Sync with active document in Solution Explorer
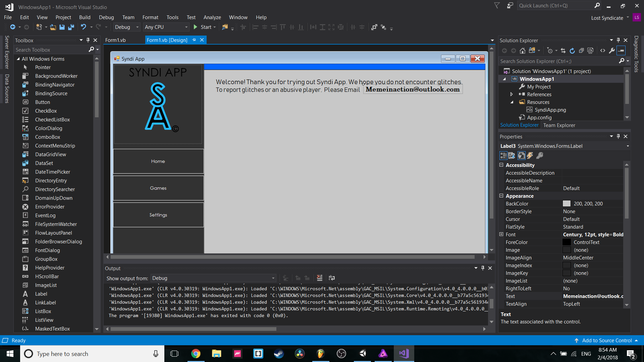This screenshot has width=644, height=362. click(x=563, y=51)
